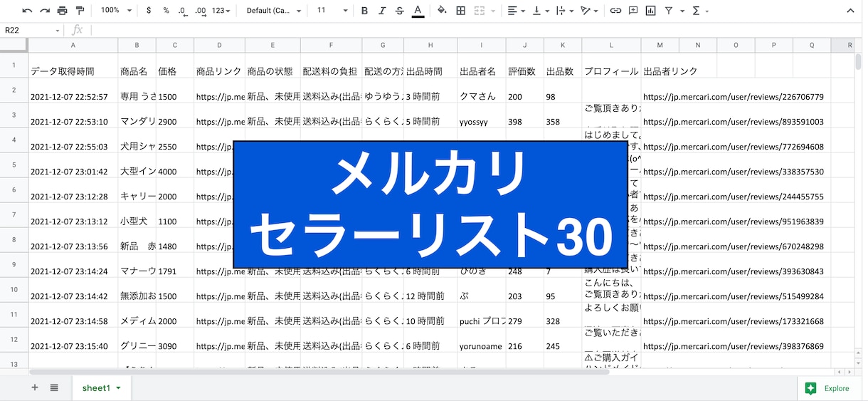
Task: Print the spreadsheet
Action: [62, 11]
